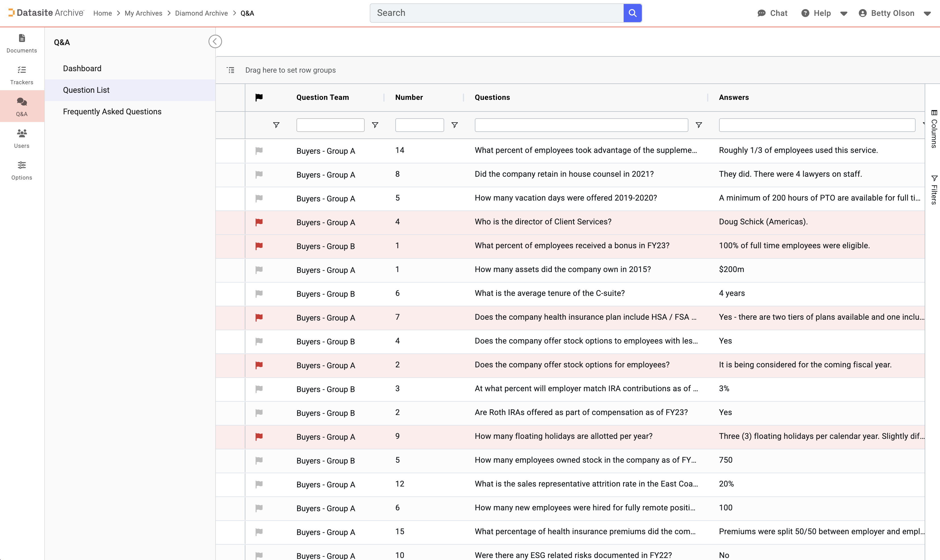Image resolution: width=940 pixels, height=560 pixels.
Task: Open the Documents sidebar section
Action: tap(22, 43)
